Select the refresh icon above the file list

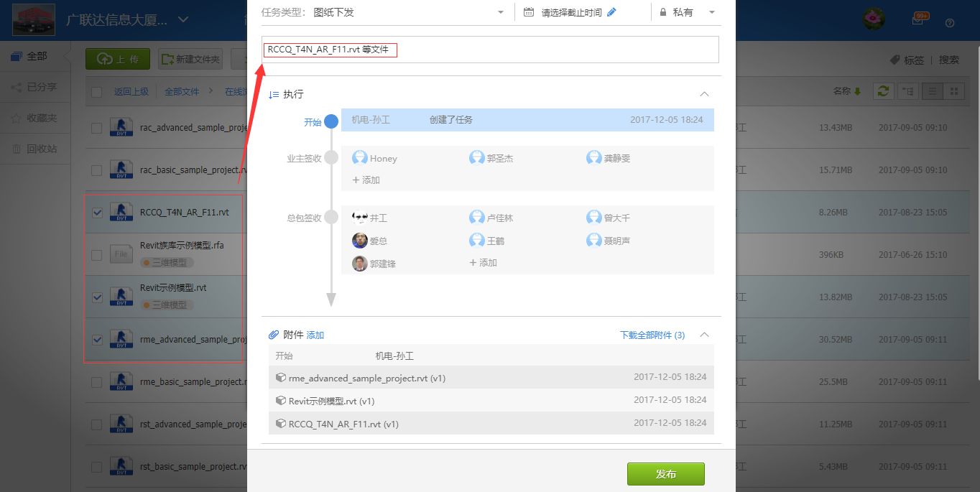[x=884, y=91]
